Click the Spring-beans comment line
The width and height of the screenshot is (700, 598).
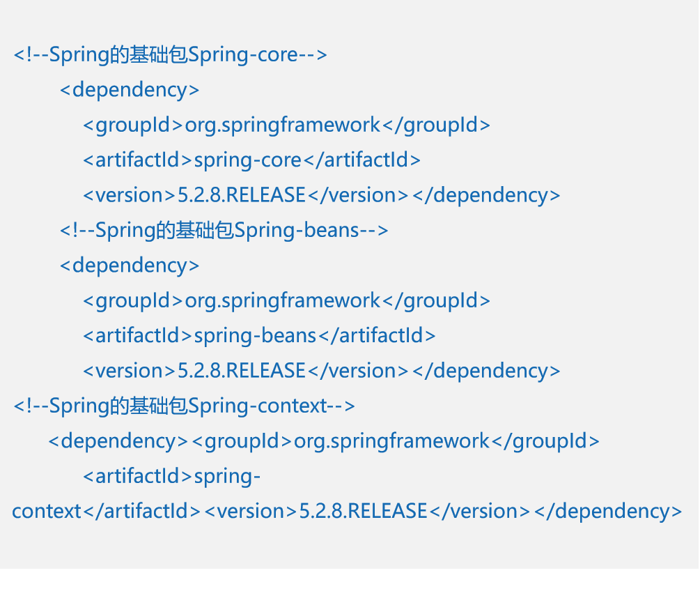(224, 230)
